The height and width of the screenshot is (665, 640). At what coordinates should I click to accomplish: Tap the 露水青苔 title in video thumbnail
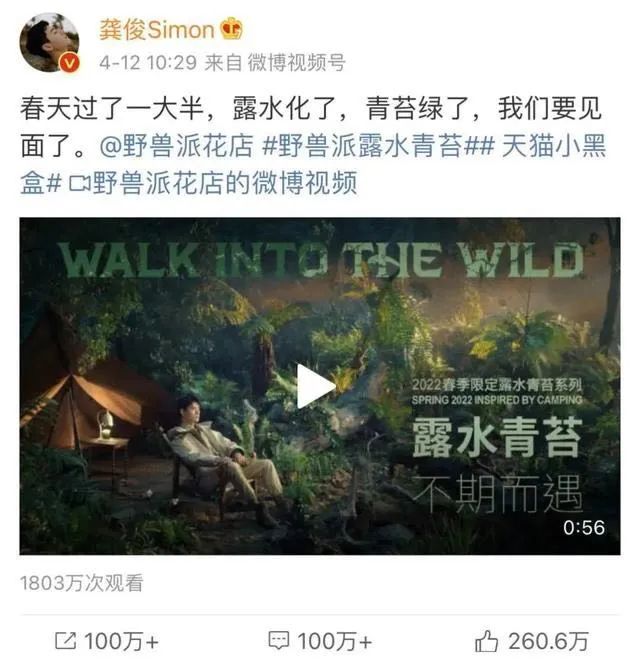pyautogui.click(x=497, y=437)
